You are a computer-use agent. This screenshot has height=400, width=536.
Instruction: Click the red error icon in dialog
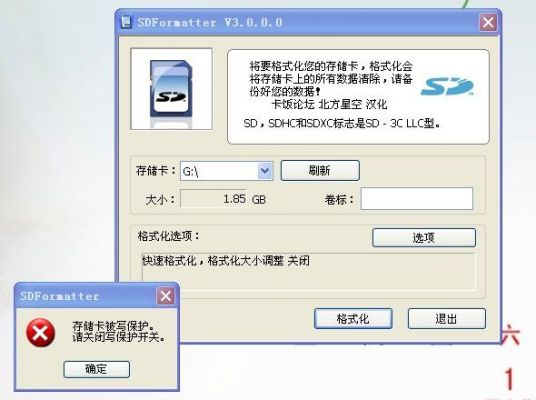coord(40,332)
